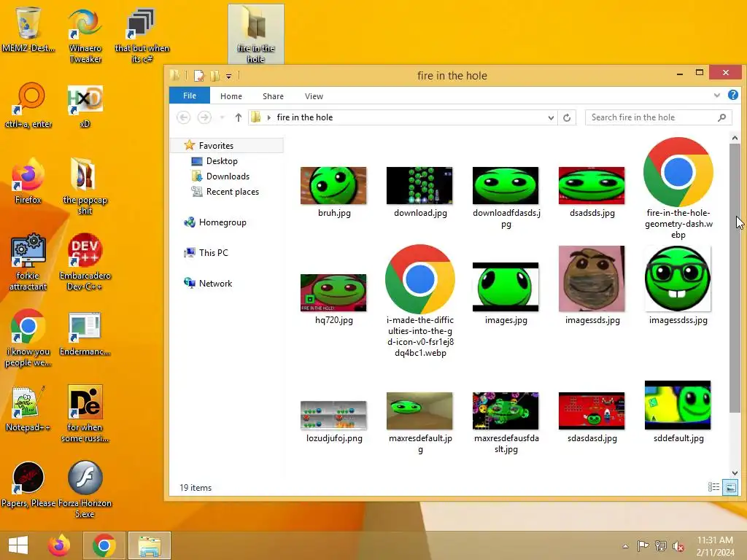Viewport: 747px width, 560px height.
Task: Select 'fire in the hole' desktop folder
Action: click(x=256, y=34)
